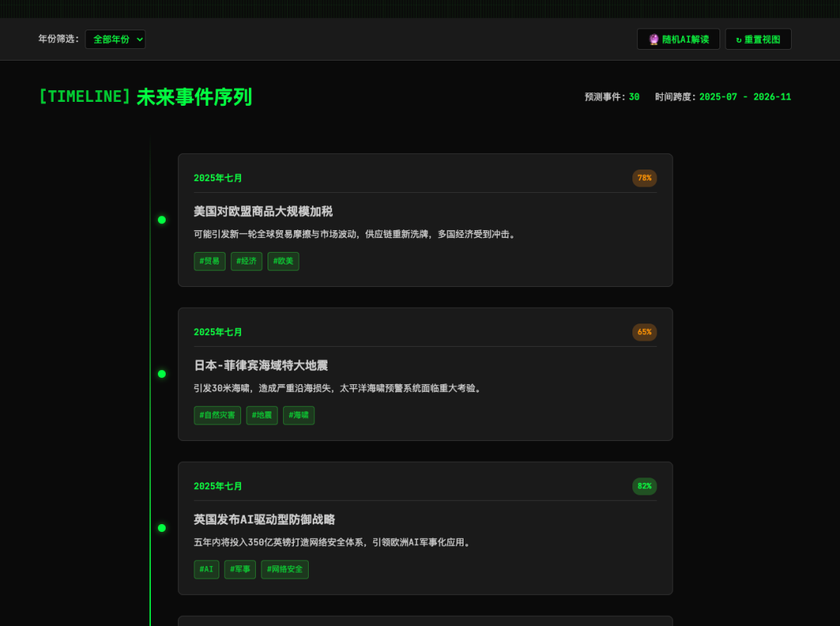The image size is (840, 626).
Task: Click the 2025年七月 date on the UK defense card
Action: coord(218,486)
